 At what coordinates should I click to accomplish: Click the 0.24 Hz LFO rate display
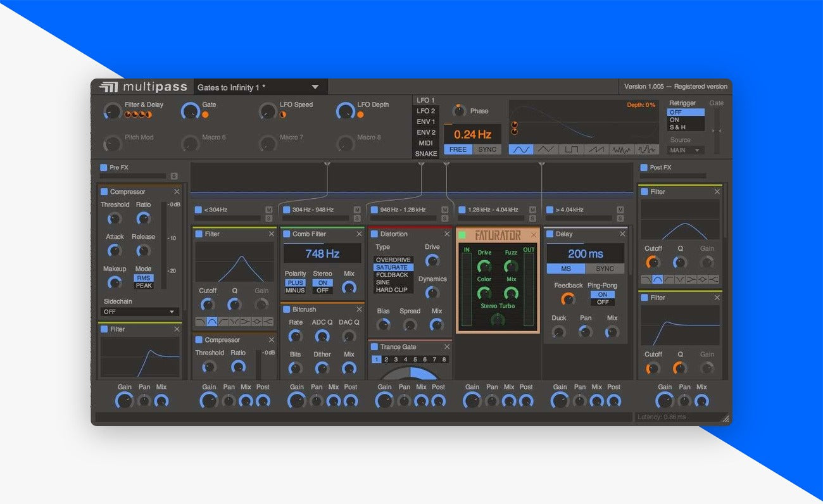(472, 134)
